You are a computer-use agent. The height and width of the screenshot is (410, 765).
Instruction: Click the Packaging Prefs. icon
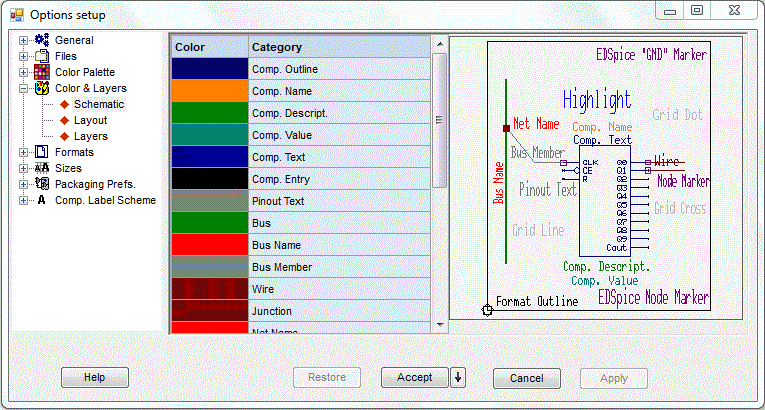(42, 184)
